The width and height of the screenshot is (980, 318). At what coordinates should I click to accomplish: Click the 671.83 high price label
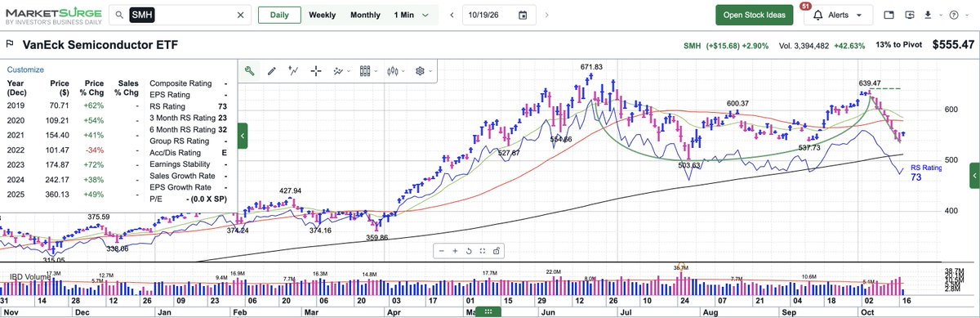pos(591,67)
